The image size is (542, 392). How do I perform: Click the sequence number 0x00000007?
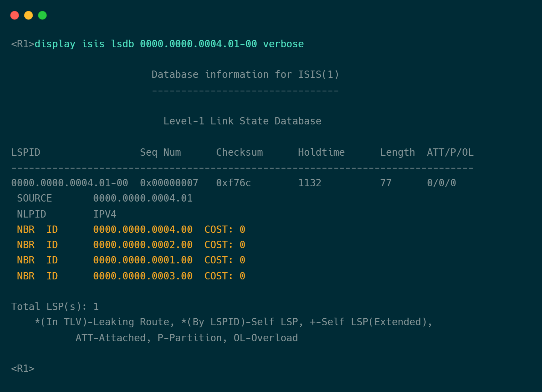coord(169,183)
